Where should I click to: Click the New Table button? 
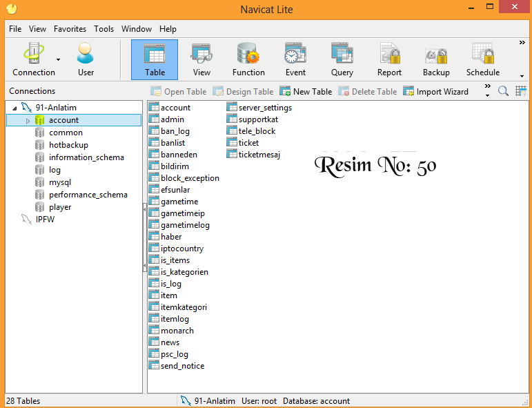(306, 91)
